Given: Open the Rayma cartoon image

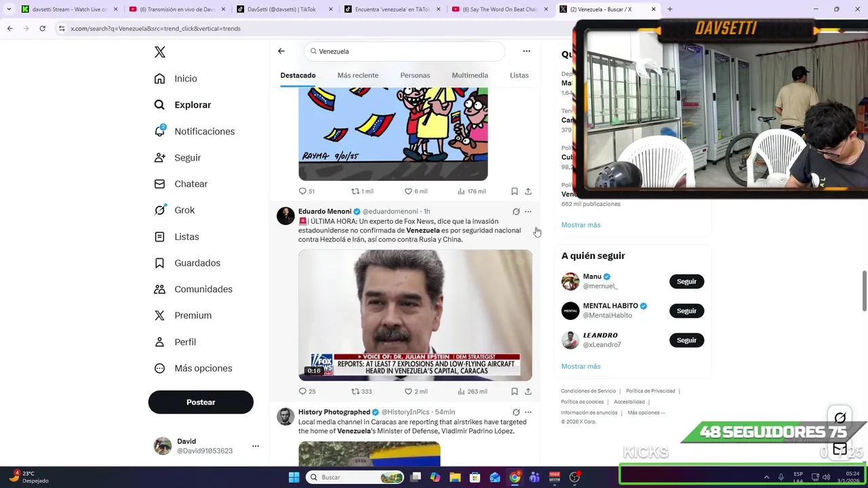Looking at the screenshot, I should click(393, 134).
